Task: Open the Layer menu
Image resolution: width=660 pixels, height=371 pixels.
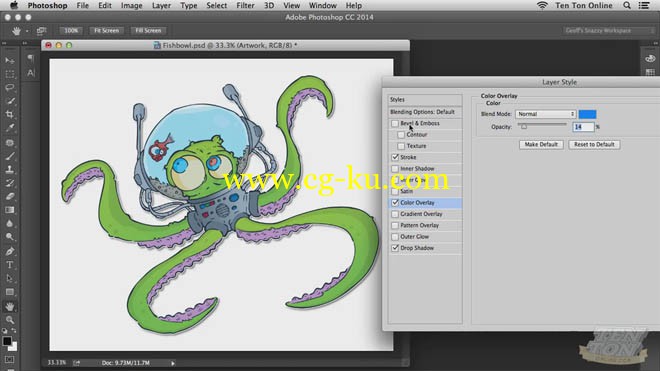Action: point(161,5)
